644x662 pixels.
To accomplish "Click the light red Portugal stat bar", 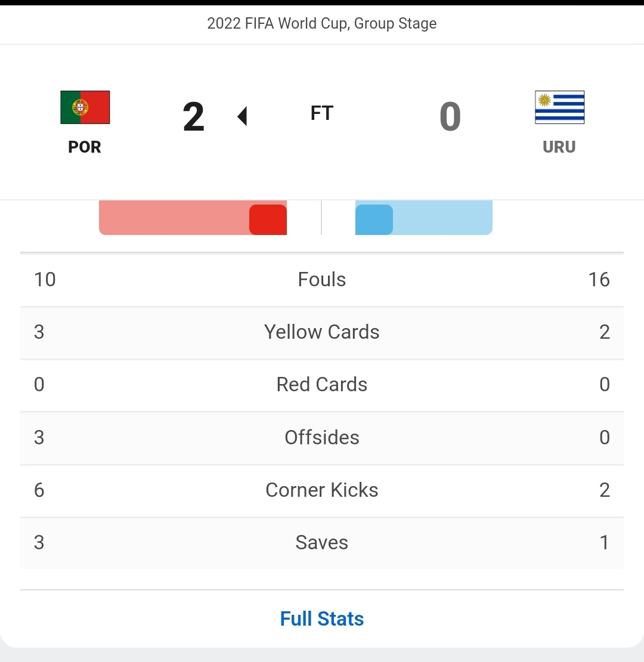I will tap(173, 218).
